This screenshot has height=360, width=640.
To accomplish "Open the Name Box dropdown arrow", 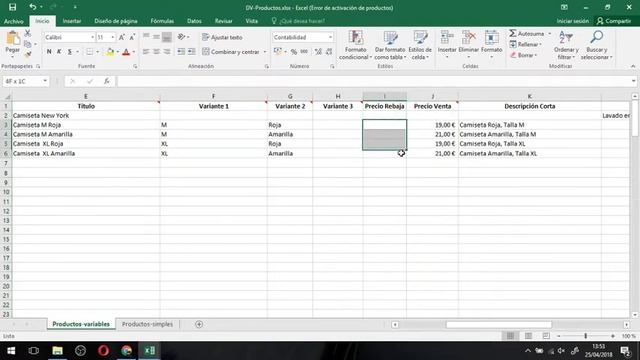I will [45, 81].
